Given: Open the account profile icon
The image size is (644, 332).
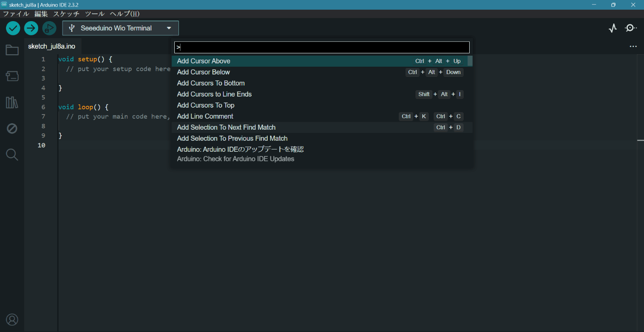Looking at the screenshot, I should pyautogui.click(x=12, y=320).
